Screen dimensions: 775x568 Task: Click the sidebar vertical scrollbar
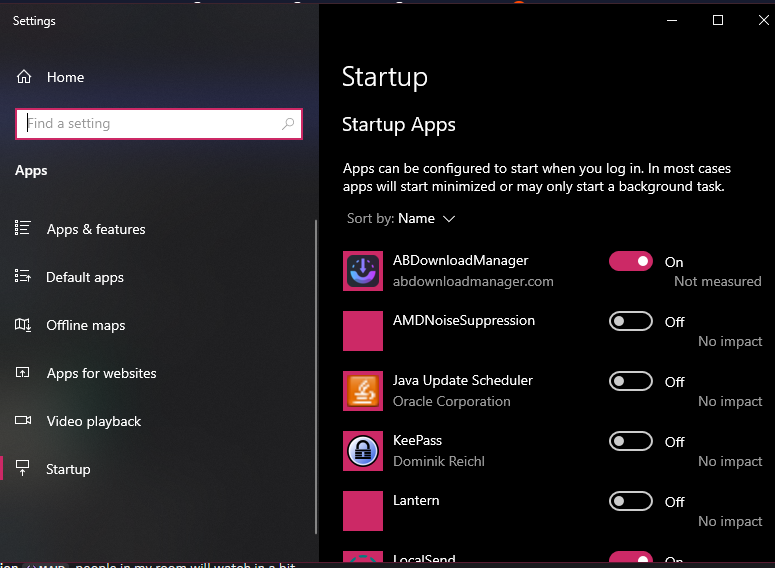[316, 377]
